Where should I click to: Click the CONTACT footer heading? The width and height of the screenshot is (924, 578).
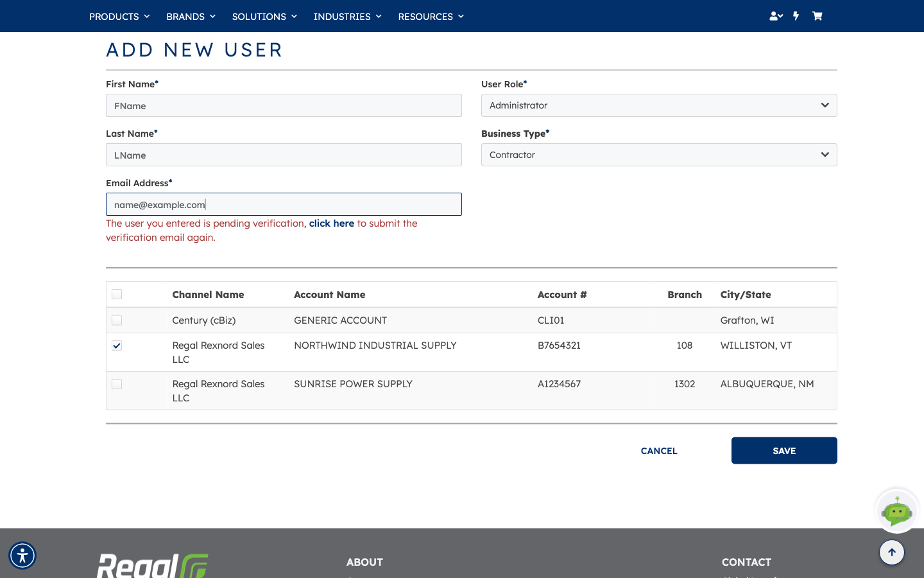pos(746,562)
